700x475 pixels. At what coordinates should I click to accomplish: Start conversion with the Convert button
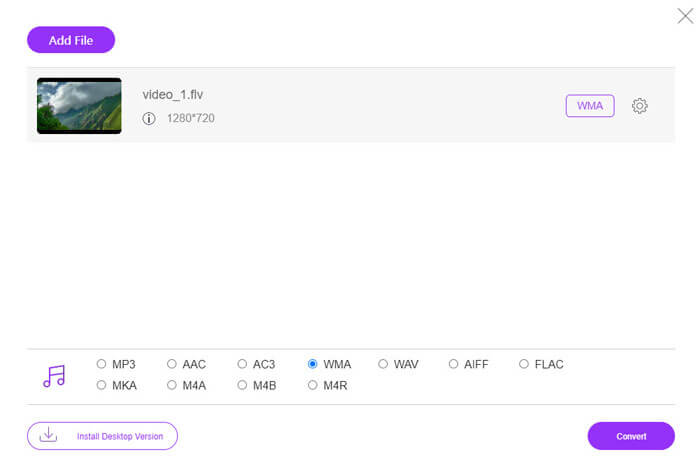631,436
